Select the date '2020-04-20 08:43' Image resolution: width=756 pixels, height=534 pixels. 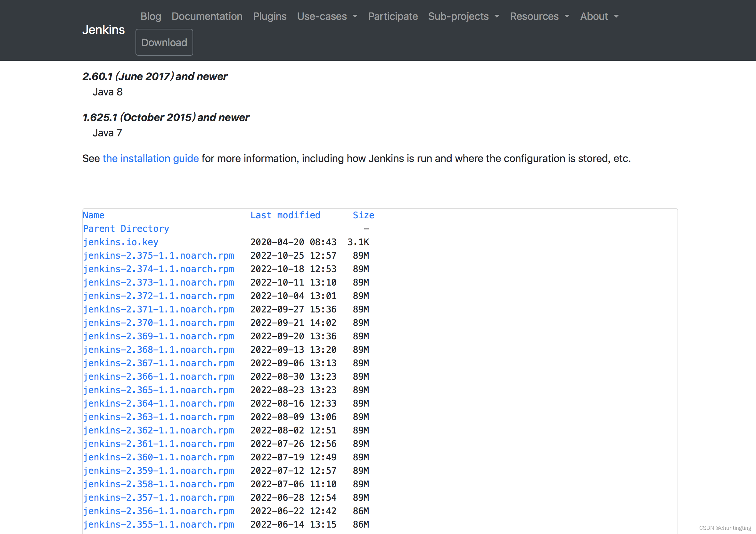tap(293, 242)
